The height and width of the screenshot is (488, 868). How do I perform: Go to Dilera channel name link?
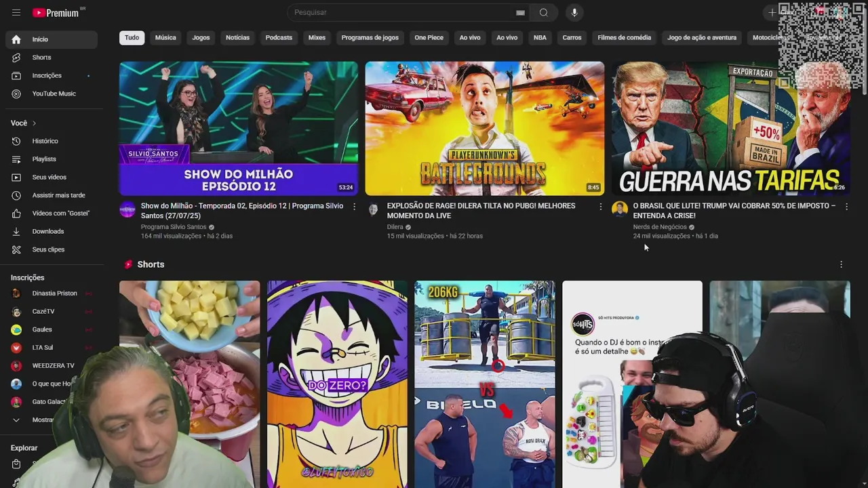click(395, 227)
